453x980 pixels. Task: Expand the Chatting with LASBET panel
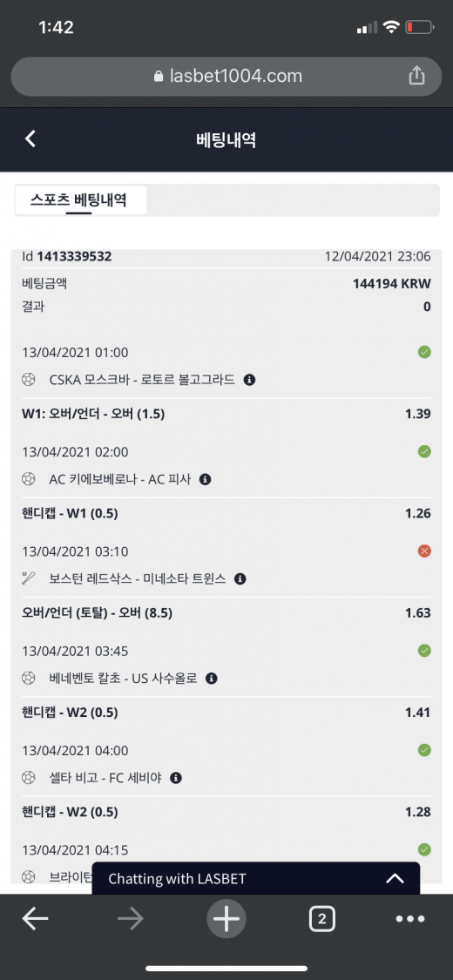[x=395, y=878]
